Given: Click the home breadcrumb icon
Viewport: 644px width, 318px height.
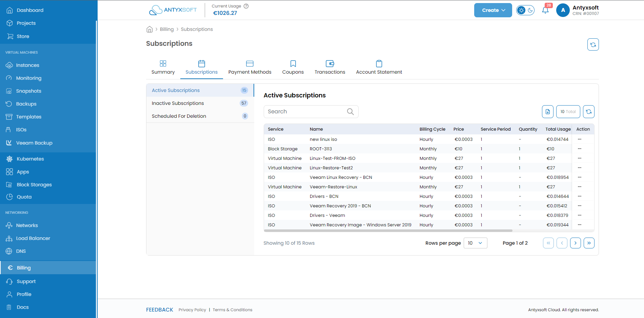Looking at the screenshot, I should (149, 29).
